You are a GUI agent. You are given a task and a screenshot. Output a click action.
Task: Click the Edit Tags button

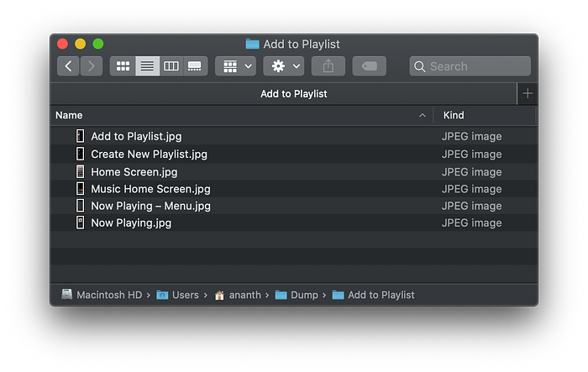click(x=370, y=65)
